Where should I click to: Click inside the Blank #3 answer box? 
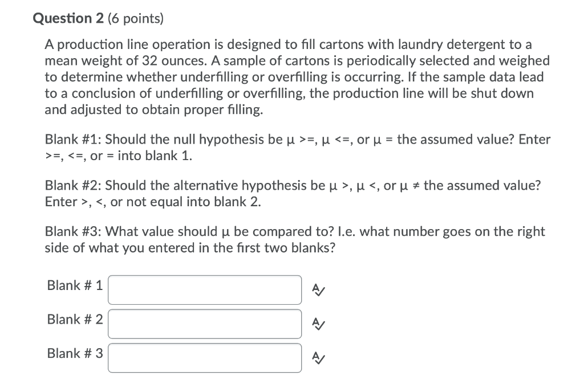[x=204, y=357]
